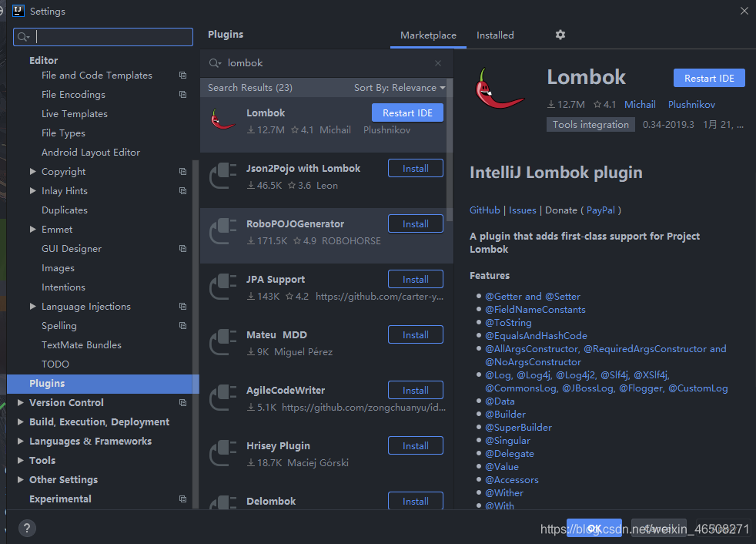Install the JPA Support plugin
The width and height of the screenshot is (756, 544).
(415, 280)
